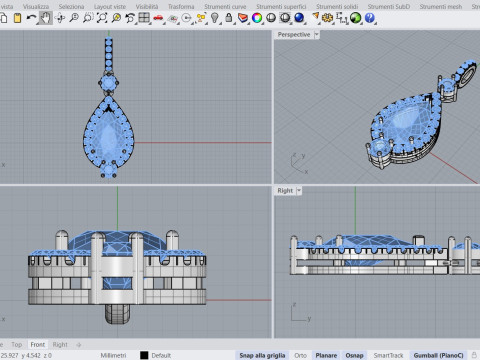
Task: Click the circle point snap icon
Action: point(186,18)
